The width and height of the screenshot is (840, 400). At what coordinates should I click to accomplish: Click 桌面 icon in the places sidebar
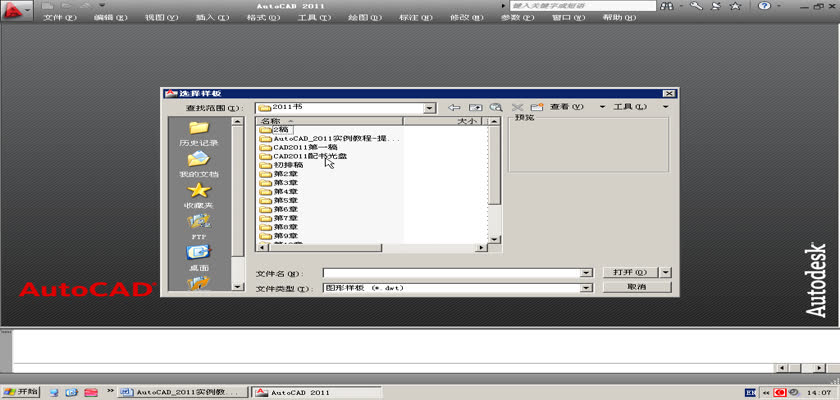pyautogui.click(x=198, y=256)
